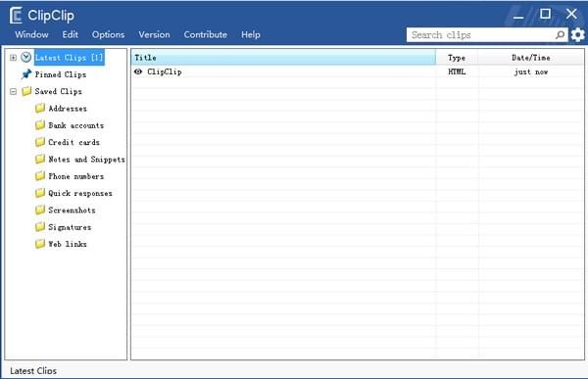Image resolution: width=588 pixels, height=379 pixels.
Task: Open the Contribute menu
Action: (x=206, y=34)
